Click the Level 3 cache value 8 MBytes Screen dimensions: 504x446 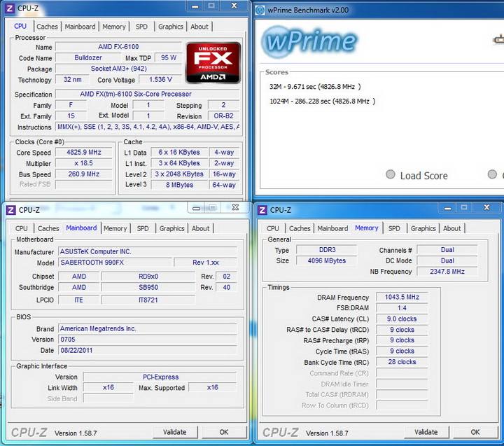[179, 185]
